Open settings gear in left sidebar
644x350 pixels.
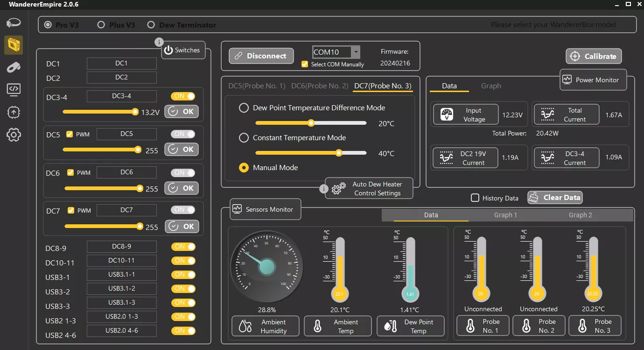click(14, 136)
